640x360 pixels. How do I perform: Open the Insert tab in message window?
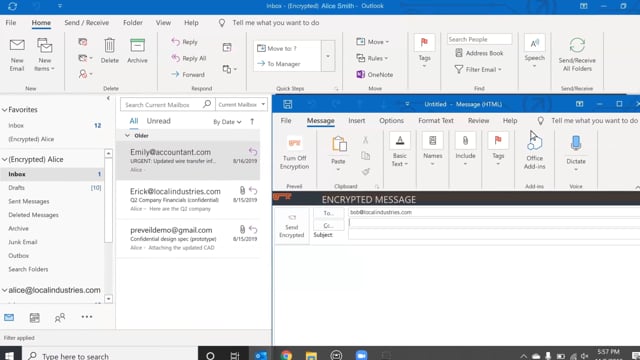point(357,121)
